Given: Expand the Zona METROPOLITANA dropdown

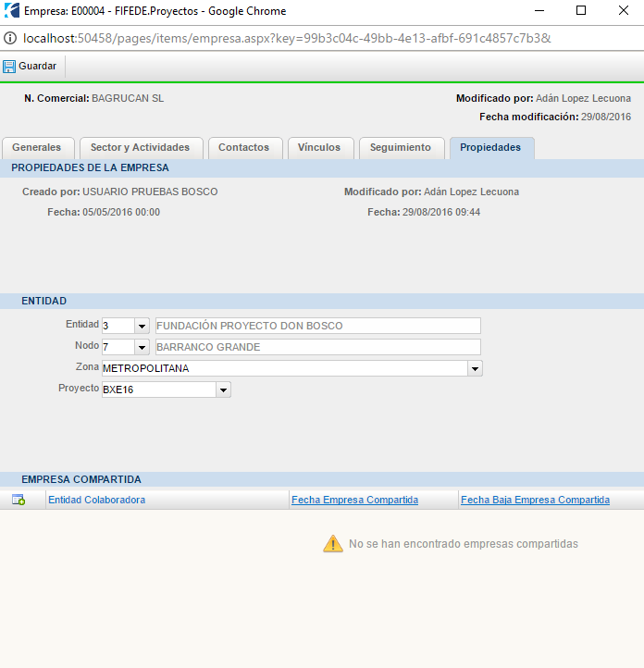Looking at the screenshot, I should pos(475,368).
